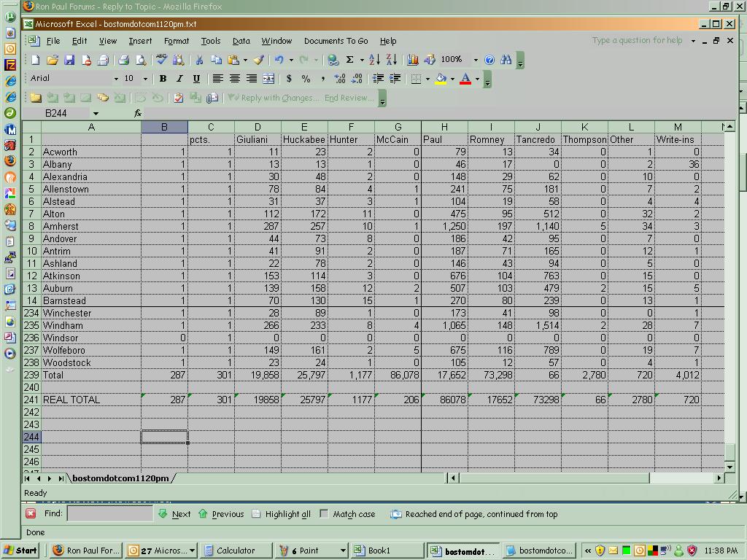Paste using the clipboard icon
Viewport: 747px width, 560px height.
[x=233, y=60]
